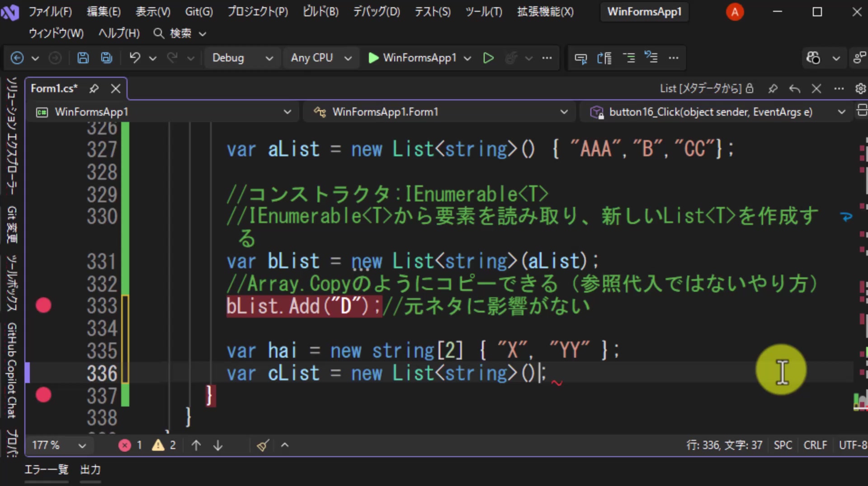Click the 行: 336, 文字: 37 position indicator

(724, 445)
